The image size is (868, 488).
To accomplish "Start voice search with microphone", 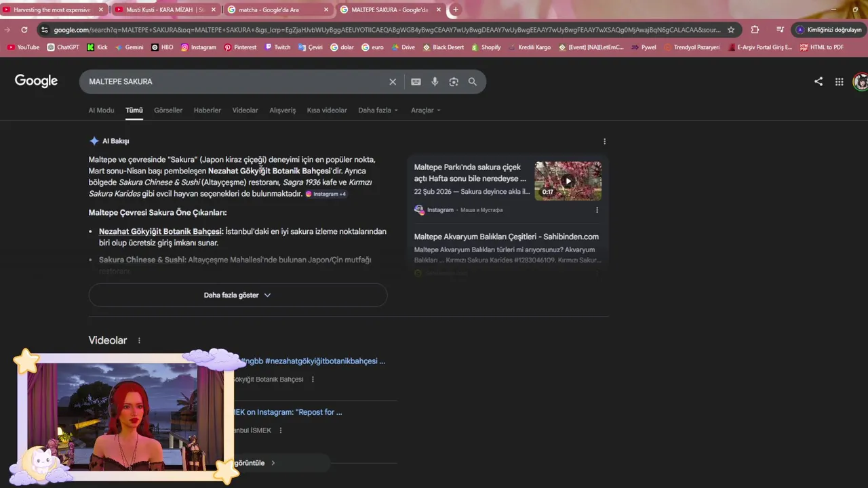I will point(435,81).
